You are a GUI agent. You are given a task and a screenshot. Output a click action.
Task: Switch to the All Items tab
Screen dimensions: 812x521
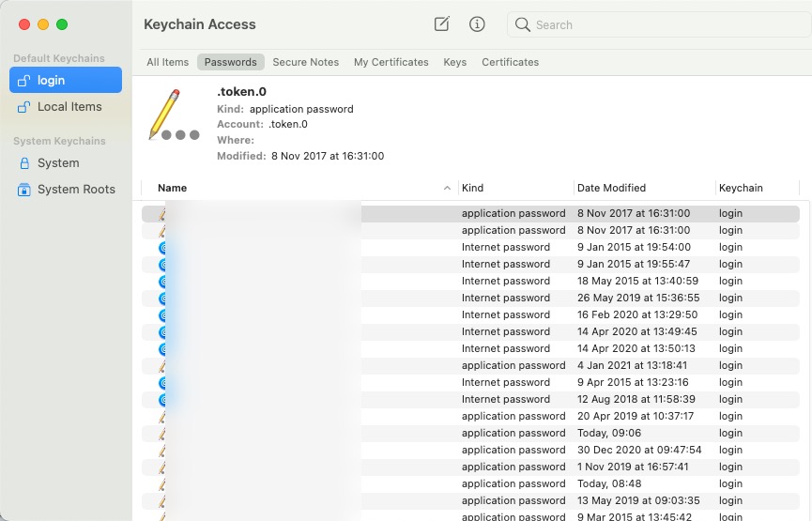pyautogui.click(x=168, y=62)
